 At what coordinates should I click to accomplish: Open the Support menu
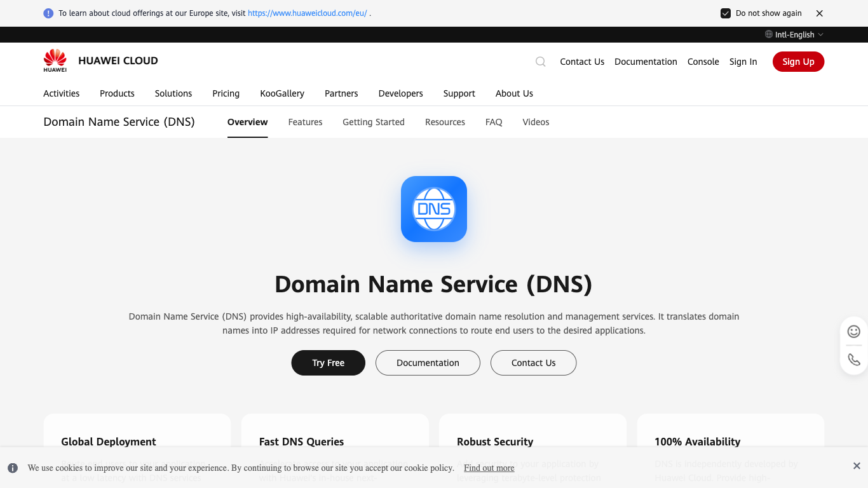click(459, 93)
